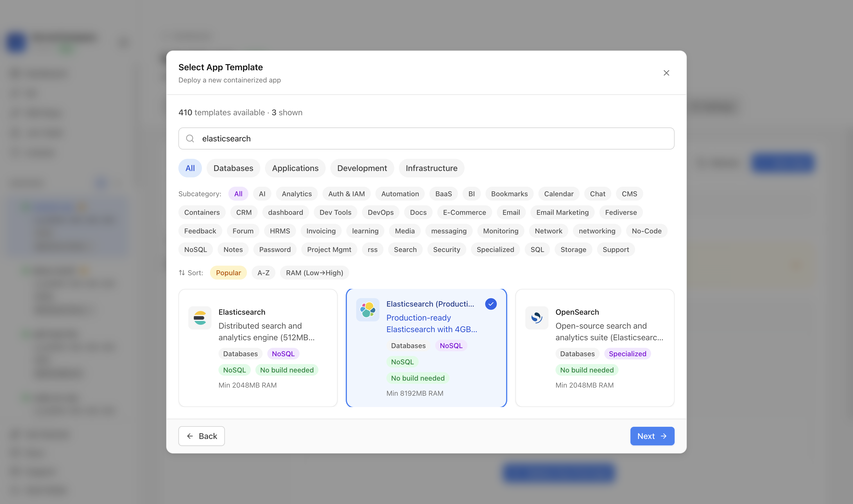The width and height of the screenshot is (853, 504).
Task: Filter by Calendar subcategory
Action: coord(559,194)
